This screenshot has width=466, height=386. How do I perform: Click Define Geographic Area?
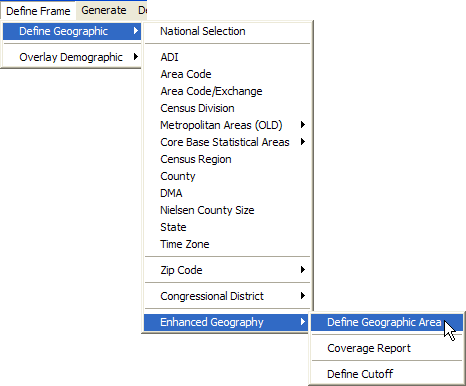click(x=387, y=322)
